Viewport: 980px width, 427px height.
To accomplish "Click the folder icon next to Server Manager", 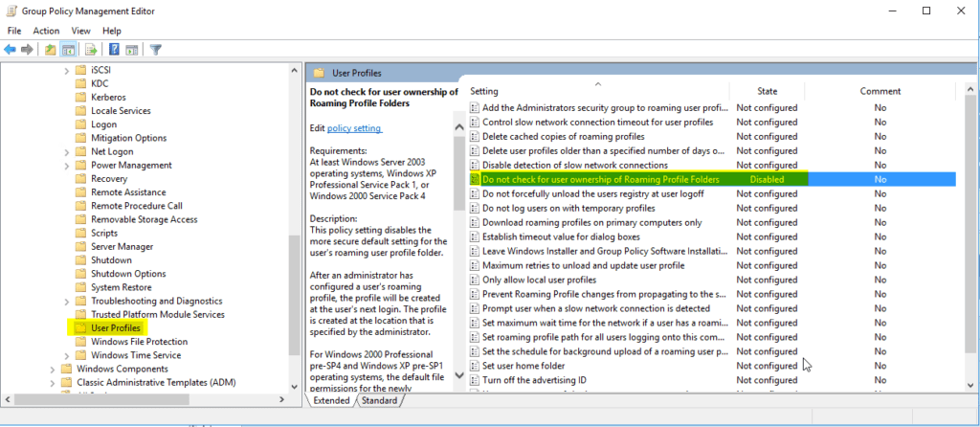I will (80, 246).
